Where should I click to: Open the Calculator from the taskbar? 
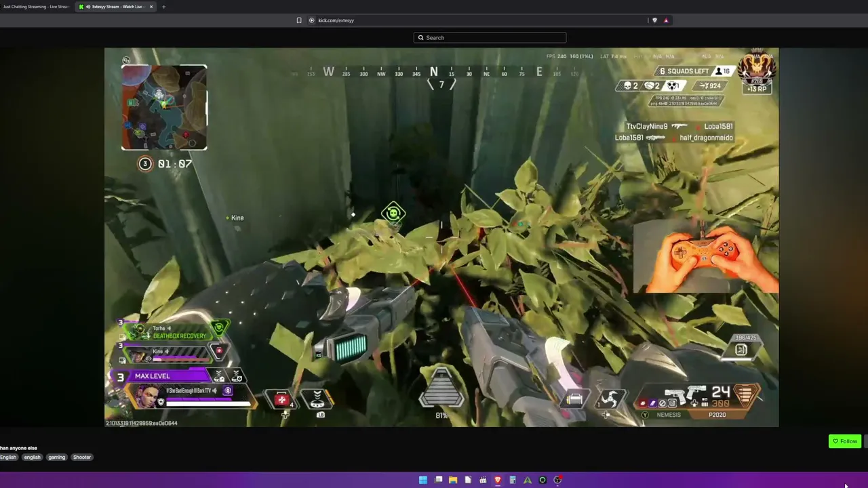pos(513,480)
